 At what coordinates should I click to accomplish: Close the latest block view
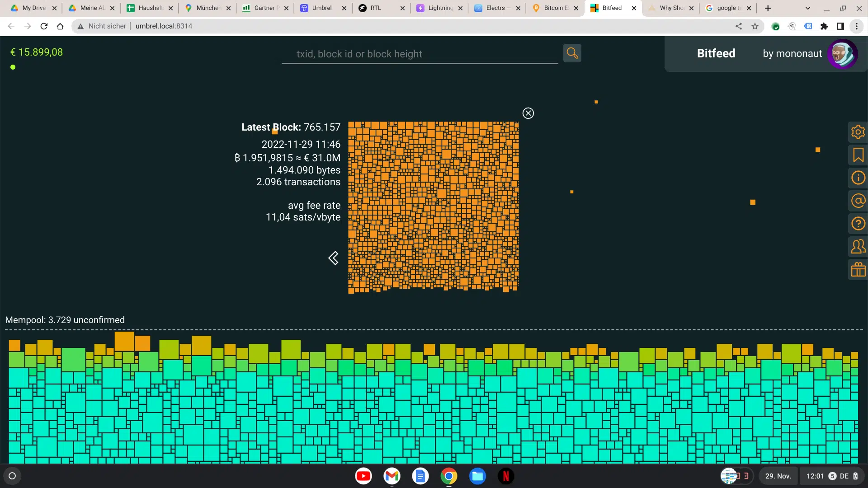pos(528,113)
